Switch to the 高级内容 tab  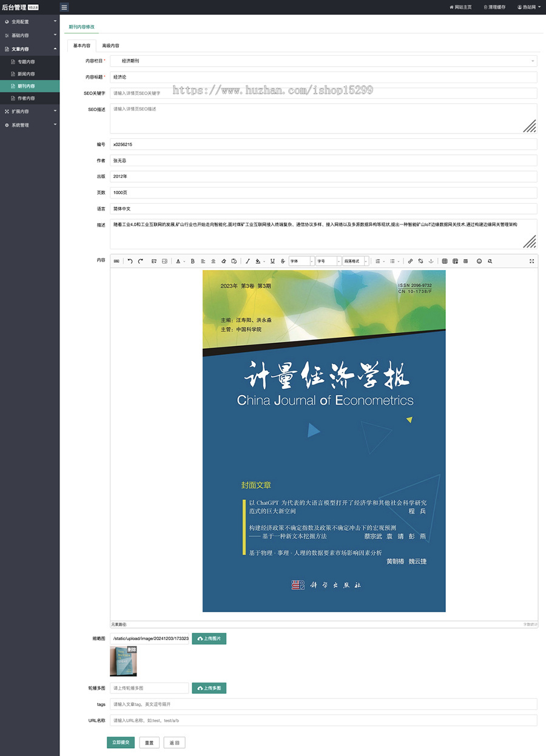point(110,46)
